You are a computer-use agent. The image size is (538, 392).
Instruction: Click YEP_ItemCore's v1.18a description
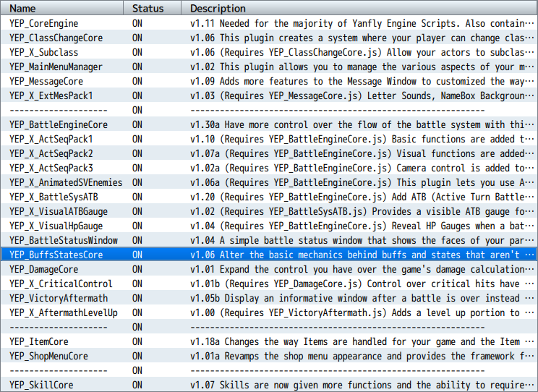pyautogui.click(x=362, y=341)
